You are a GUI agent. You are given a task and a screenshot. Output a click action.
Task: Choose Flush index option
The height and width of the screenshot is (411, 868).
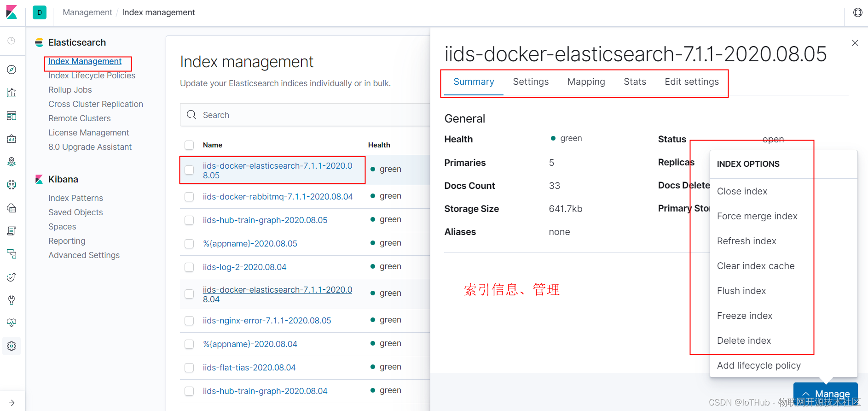(x=783, y=291)
